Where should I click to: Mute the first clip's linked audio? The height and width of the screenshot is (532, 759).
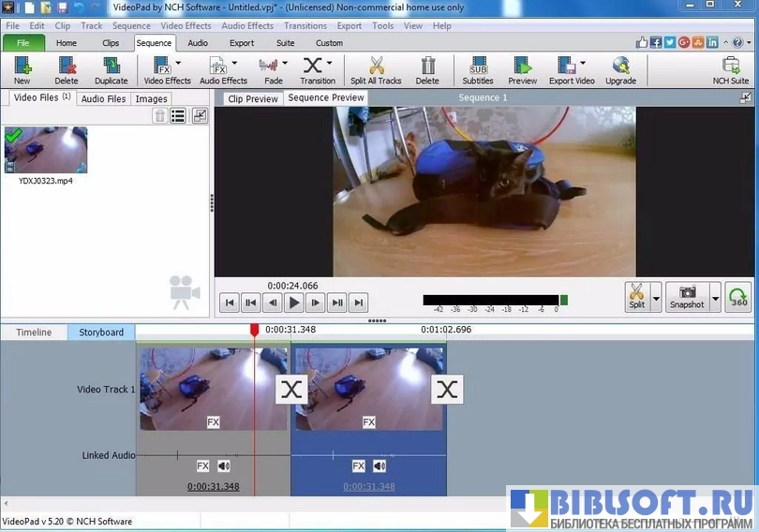pos(224,465)
